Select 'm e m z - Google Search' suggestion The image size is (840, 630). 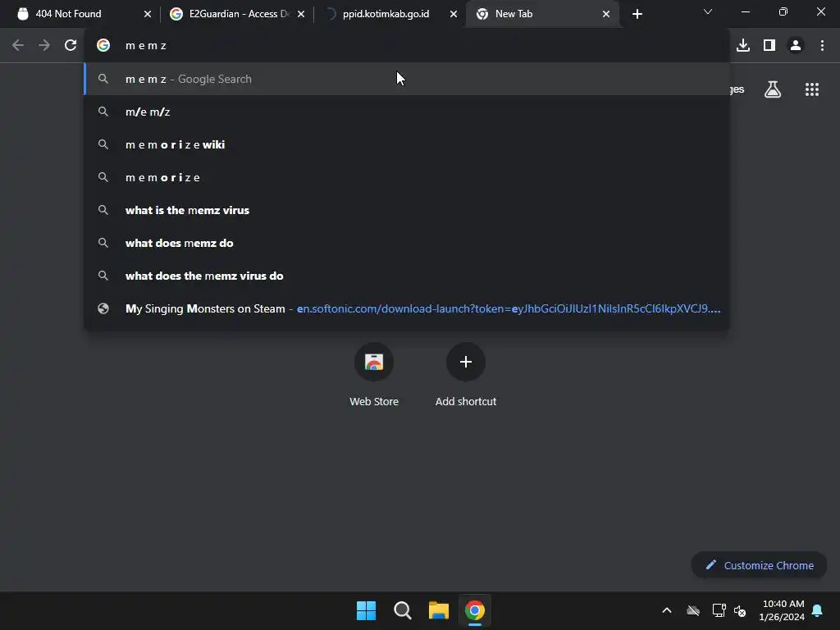click(x=407, y=79)
